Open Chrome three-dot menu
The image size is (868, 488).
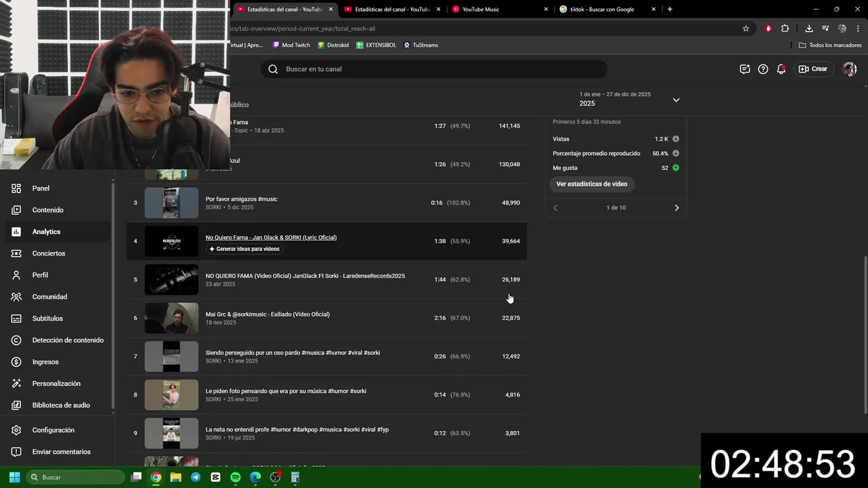point(857,28)
